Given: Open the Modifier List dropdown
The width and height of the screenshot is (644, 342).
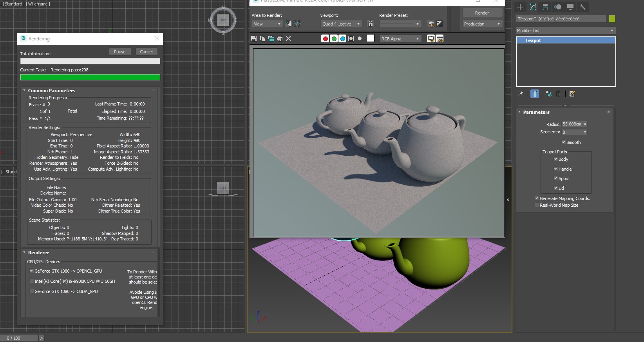Looking at the screenshot, I should [x=565, y=31].
